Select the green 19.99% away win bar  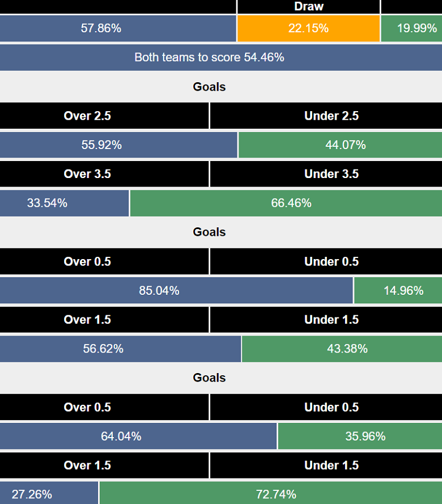point(412,28)
